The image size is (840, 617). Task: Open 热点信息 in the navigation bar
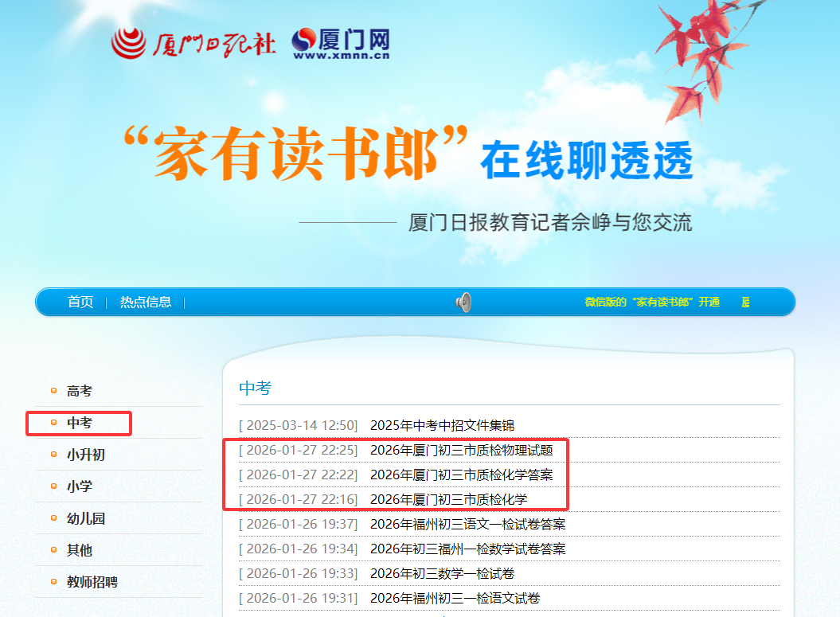(146, 302)
